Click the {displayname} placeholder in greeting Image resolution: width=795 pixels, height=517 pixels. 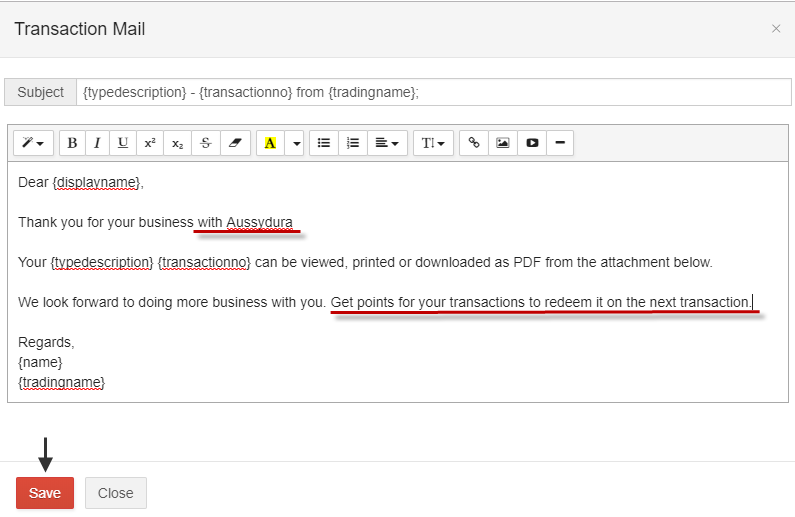tap(96, 182)
